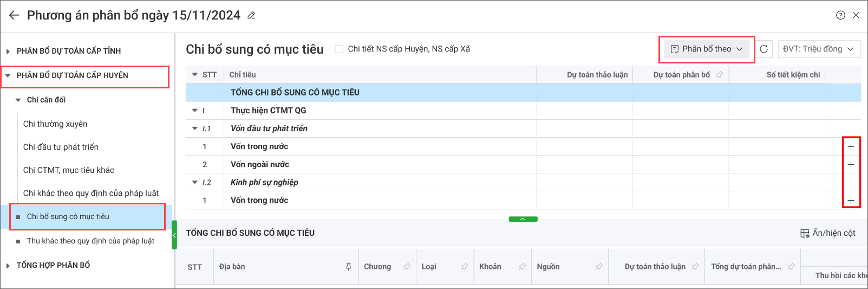Expand PHÂN BỔ DỰ TOÁN CẤP TỈNH
868x289 pixels.
click(8, 52)
